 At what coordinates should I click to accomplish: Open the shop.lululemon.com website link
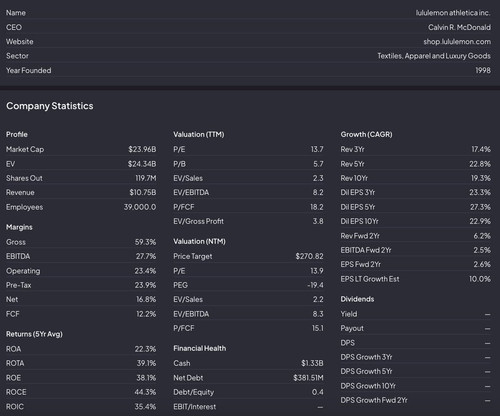click(457, 42)
